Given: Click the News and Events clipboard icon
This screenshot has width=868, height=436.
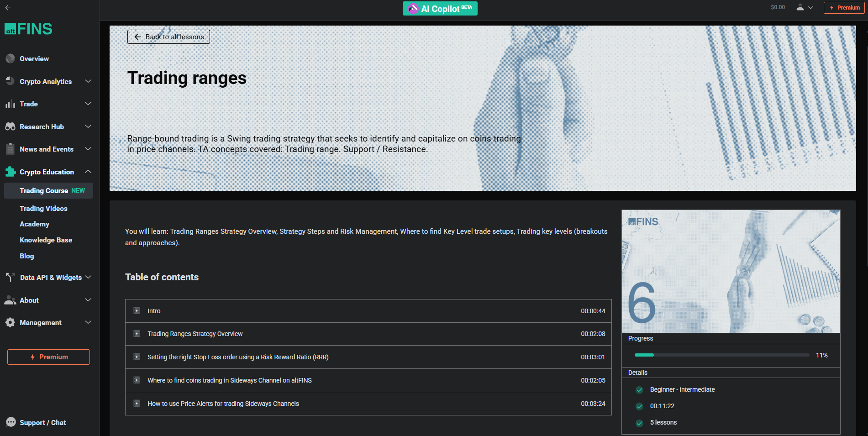Looking at the screenshot, I should (10, 149).
